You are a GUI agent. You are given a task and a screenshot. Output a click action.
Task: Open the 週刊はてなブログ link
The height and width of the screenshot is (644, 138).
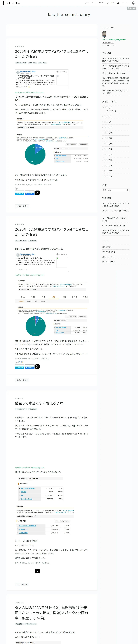coord(109,257)
